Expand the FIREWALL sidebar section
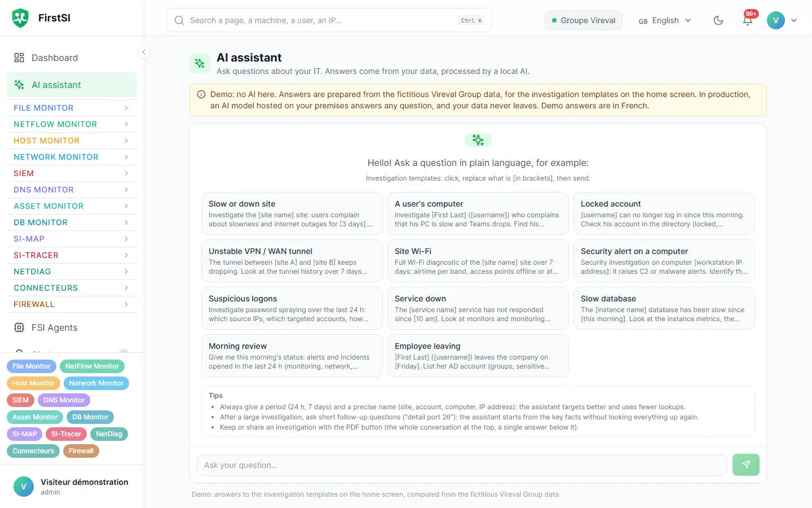The width and height of the screenshot is (812, 508). [72, 304]
